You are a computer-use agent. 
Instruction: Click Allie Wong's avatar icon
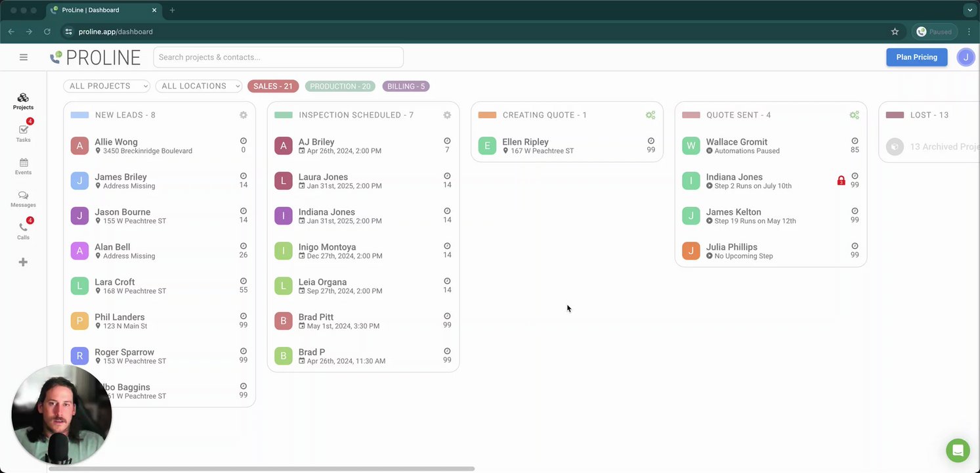[79, 146]
